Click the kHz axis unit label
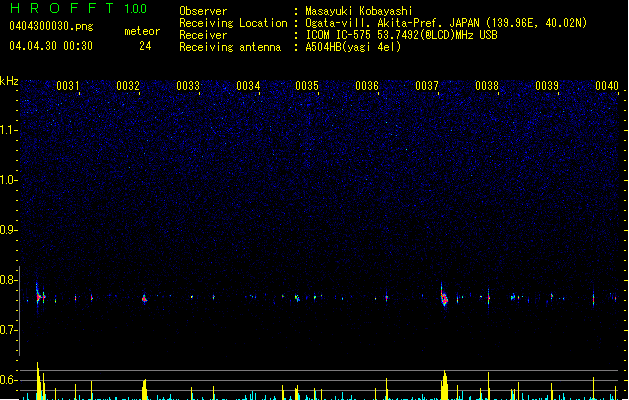Screen dimensions: 629x400 pos(9,81)
